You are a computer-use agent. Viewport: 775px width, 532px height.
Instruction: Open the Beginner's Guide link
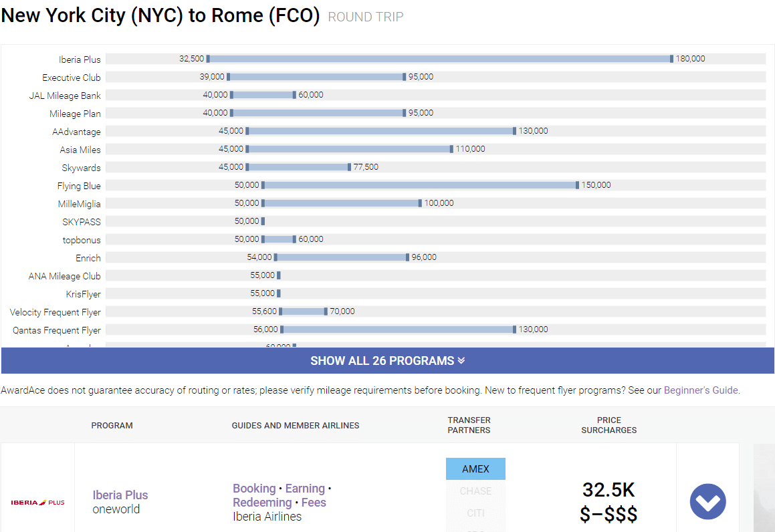701,390
